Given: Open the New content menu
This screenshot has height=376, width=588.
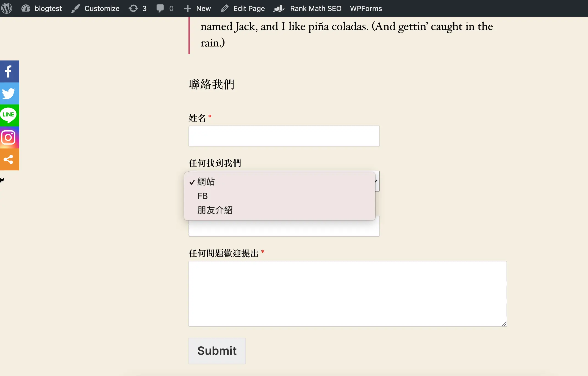Looking at the screenshot, I should (197, 8).
